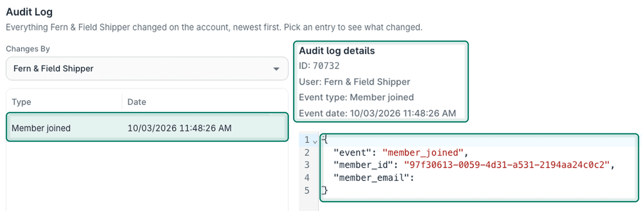This screenshot has height=211, width=644.
Task: Select the Member joined log row
Action: coord(147,127)
